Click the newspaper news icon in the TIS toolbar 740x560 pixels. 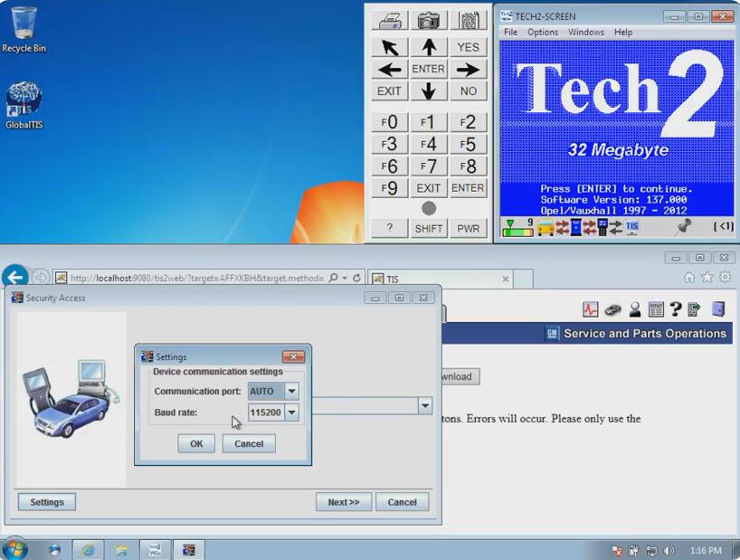coord(656,309)
